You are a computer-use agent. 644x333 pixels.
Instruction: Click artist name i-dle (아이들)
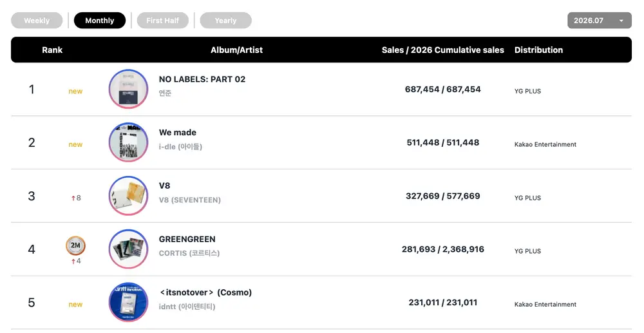click(181, 147)
